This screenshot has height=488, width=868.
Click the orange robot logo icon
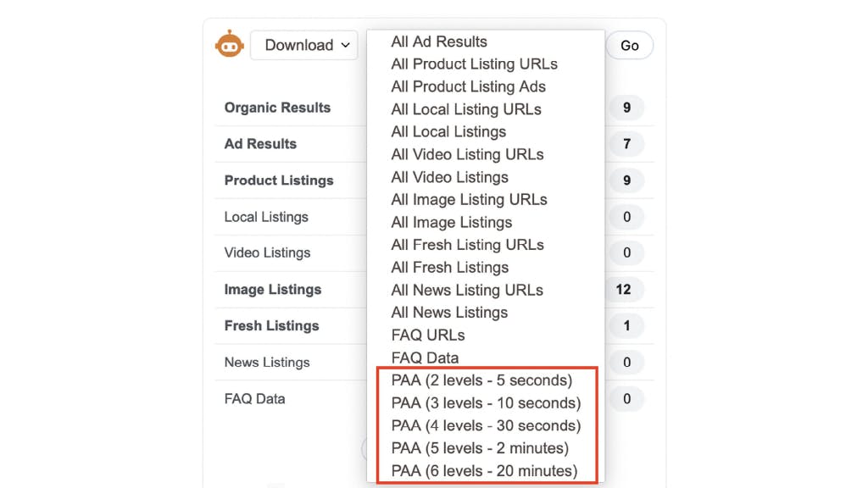point(229,44)
